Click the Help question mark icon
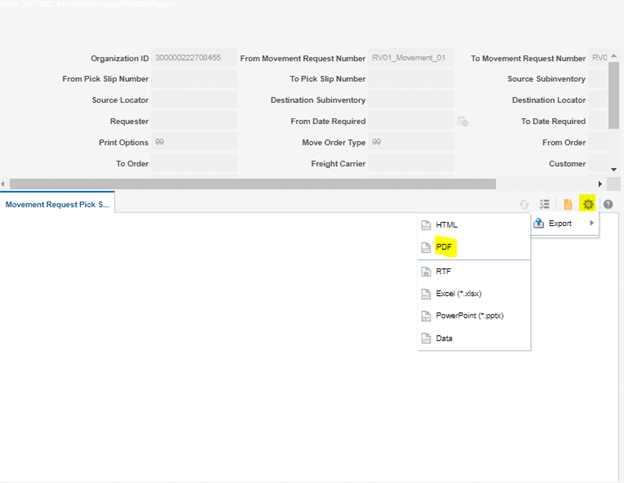 tap(608, 204)
